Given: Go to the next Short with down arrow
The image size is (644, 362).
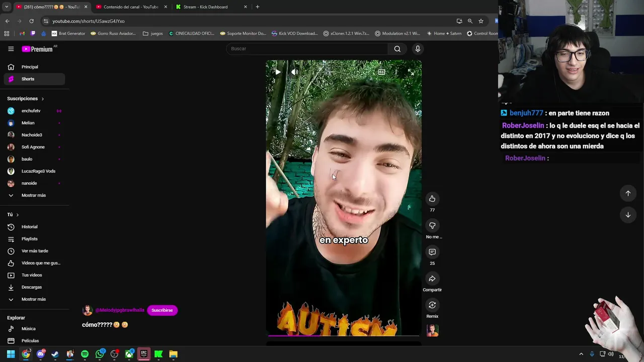Looking at the screenshot, I should [x=628, y=215].
